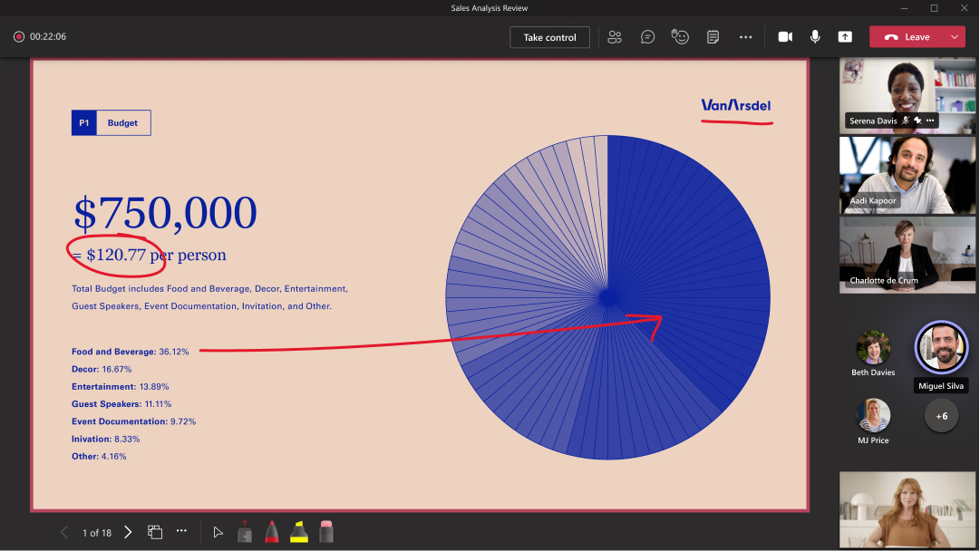This screenshot has width=980, height=551.
Task: Open the slide grid view
Action: 155,532
